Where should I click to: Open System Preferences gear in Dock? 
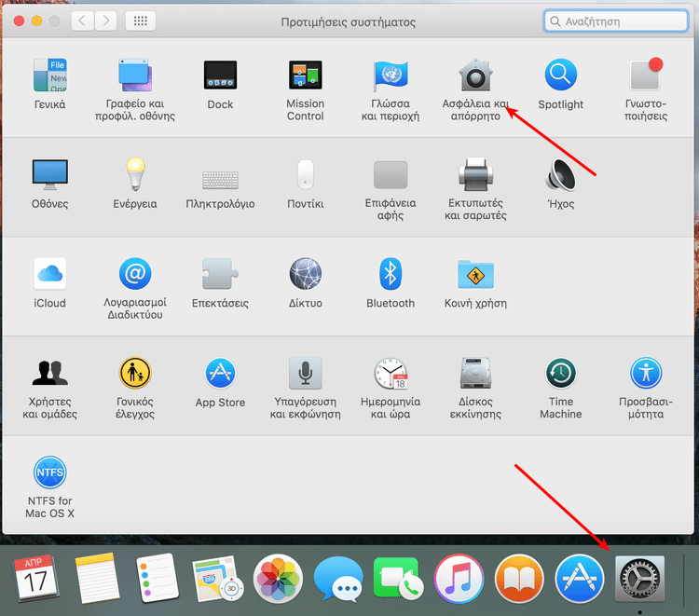click(x=639, y=579)
